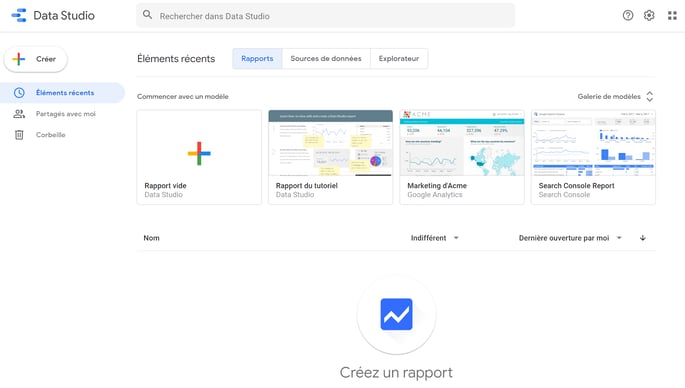Click the blue chart icon above Créez un rapport
Image resolution: width=685 pixels, height=388 pixels.
tap(396, 314)
